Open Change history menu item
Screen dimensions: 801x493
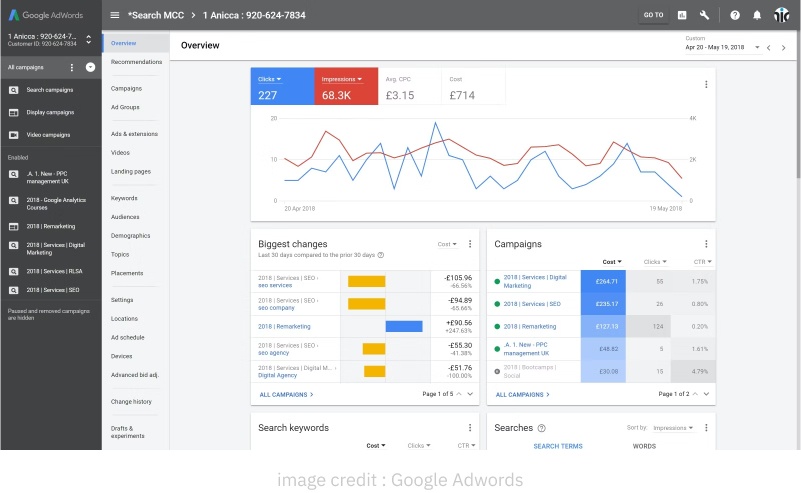click(131, 402)
